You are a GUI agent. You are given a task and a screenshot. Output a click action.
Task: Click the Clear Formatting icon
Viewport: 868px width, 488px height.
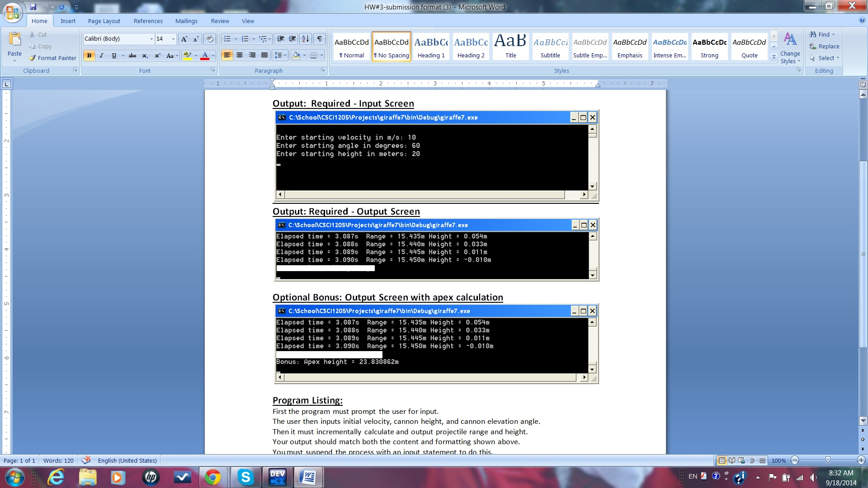pyautogui.click(x=209, y=39)
